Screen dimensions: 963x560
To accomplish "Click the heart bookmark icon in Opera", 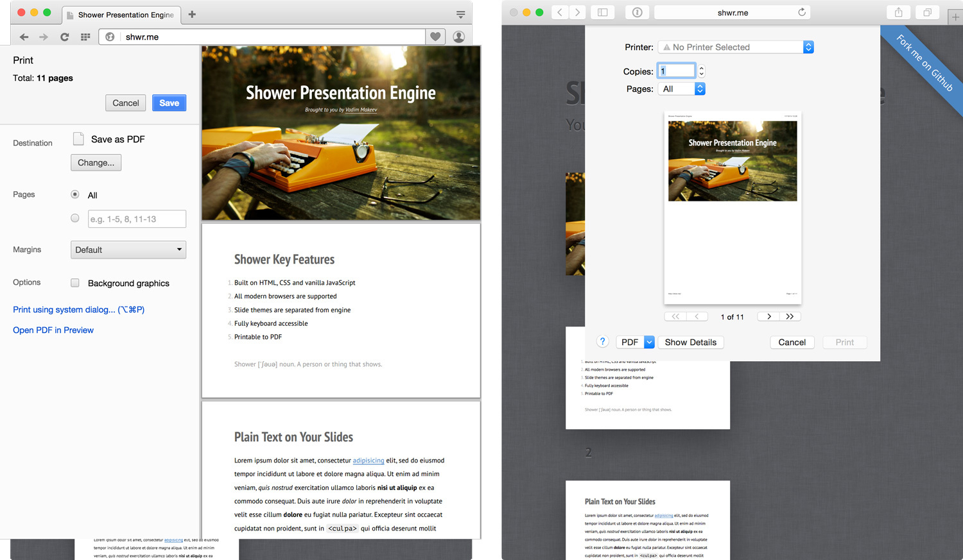I will click(435, 37).
